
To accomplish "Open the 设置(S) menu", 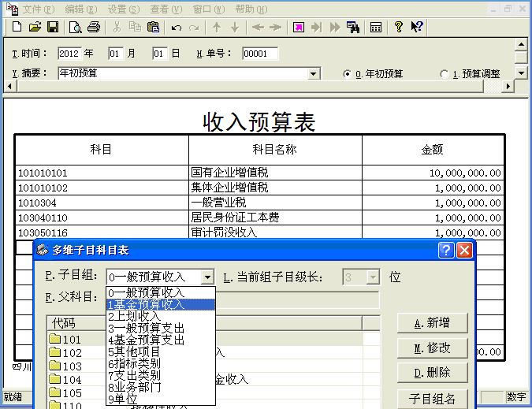I will pos(124,9).
